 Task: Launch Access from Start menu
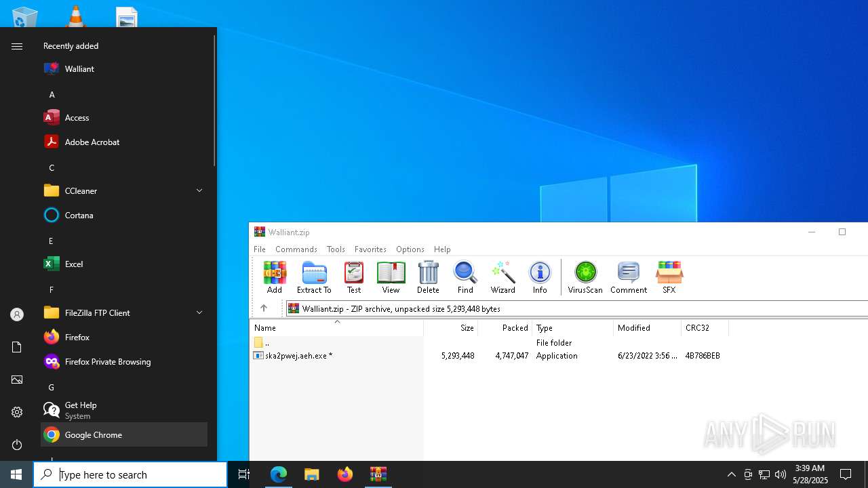(x=124, y=117)
